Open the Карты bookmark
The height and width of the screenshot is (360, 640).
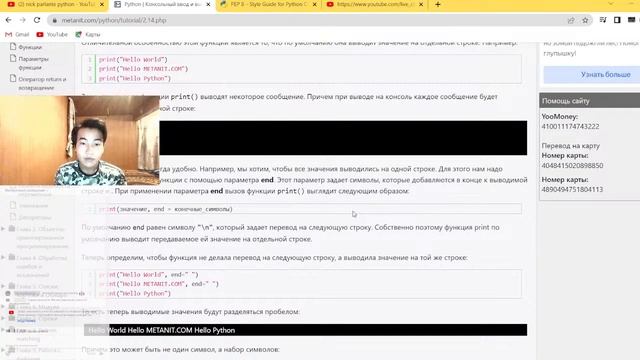point(88,34)
